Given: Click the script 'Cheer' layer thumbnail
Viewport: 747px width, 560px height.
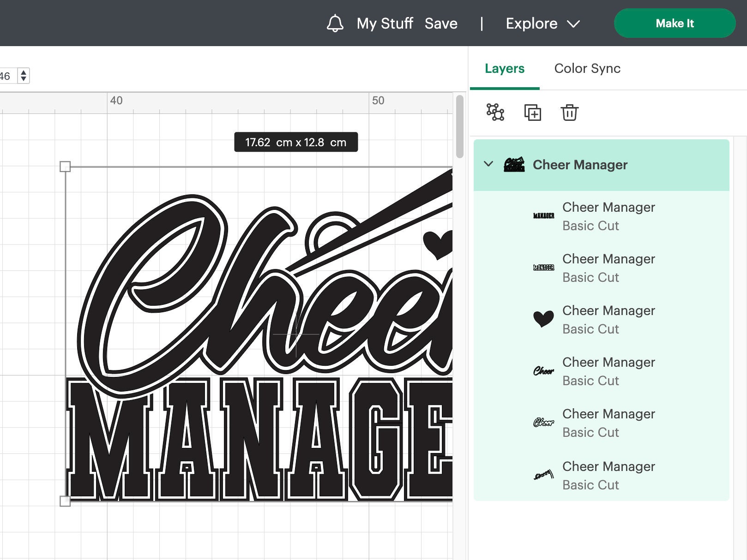Looking at the screenshot, I should click(544, 370).
